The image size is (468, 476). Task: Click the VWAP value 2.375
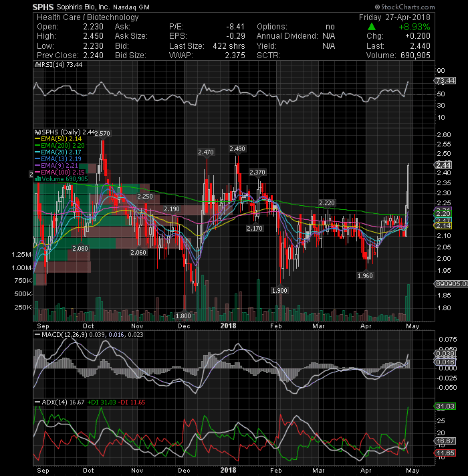[235, 55]
